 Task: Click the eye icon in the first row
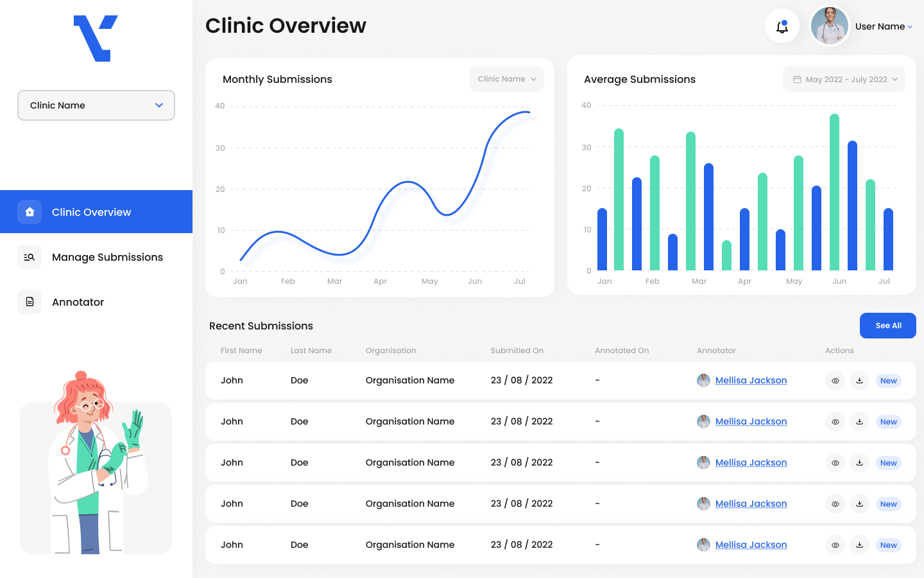pyautogui.click(x=835, y=381)
